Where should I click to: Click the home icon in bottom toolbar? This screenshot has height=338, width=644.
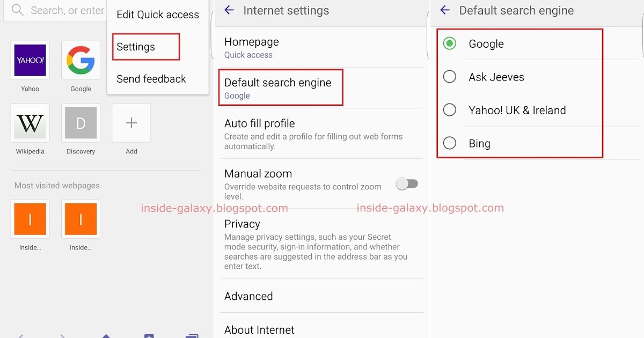pos(106,334)
